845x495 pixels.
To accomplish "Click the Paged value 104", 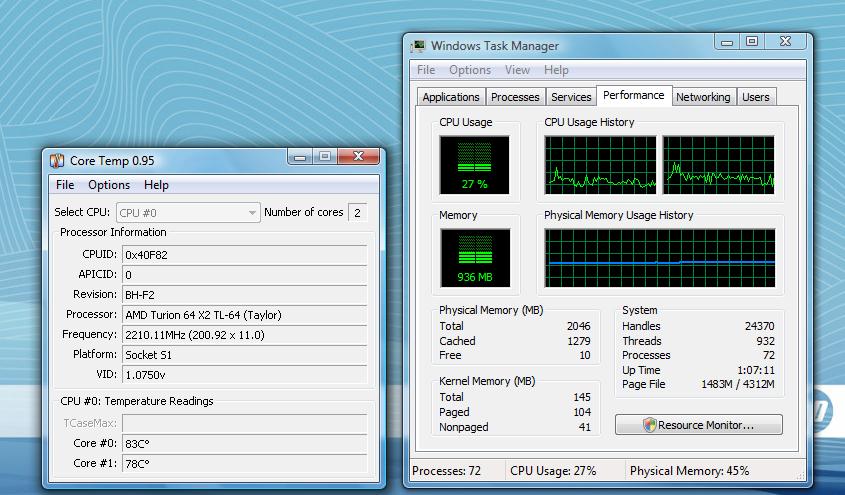I will tap(582, 412).
